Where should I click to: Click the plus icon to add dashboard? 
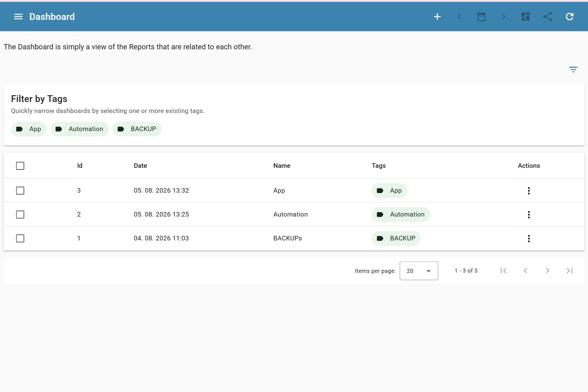437,17
